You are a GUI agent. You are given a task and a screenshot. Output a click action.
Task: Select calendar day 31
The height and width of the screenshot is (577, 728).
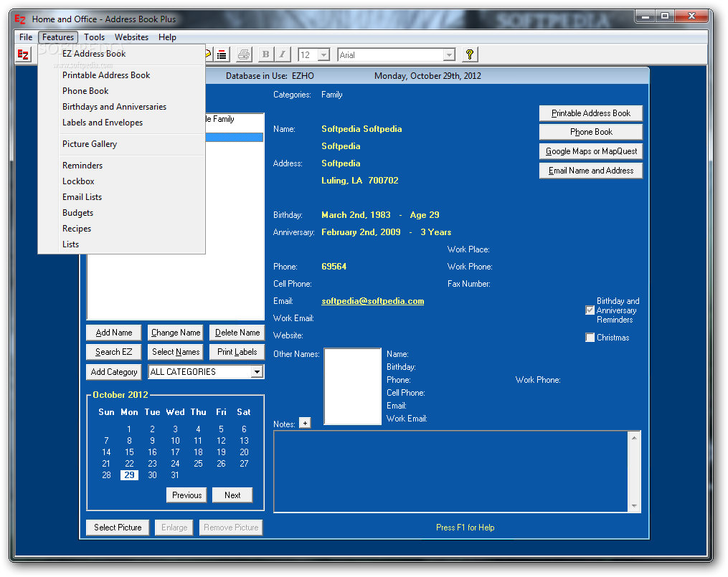175,475
